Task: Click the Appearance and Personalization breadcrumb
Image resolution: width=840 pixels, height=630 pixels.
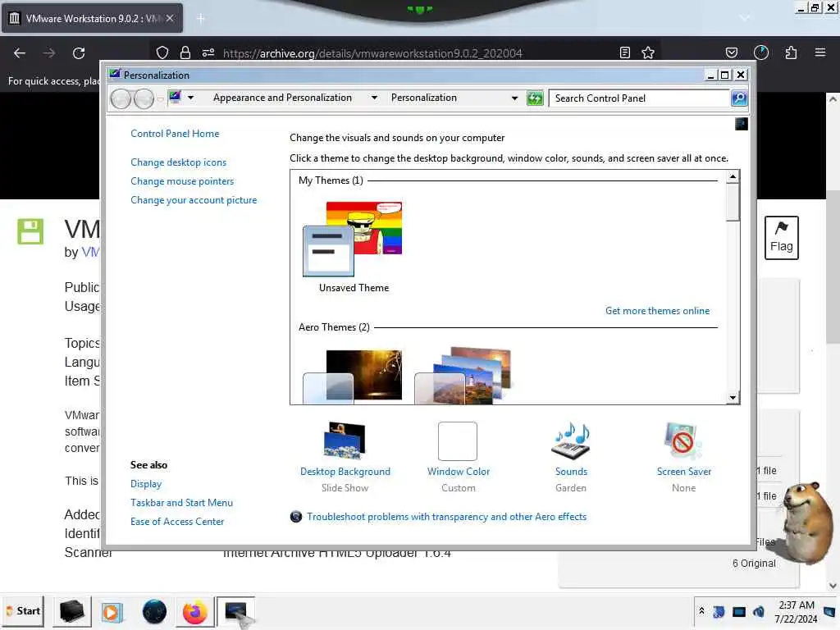Action: tap(282, 98)
